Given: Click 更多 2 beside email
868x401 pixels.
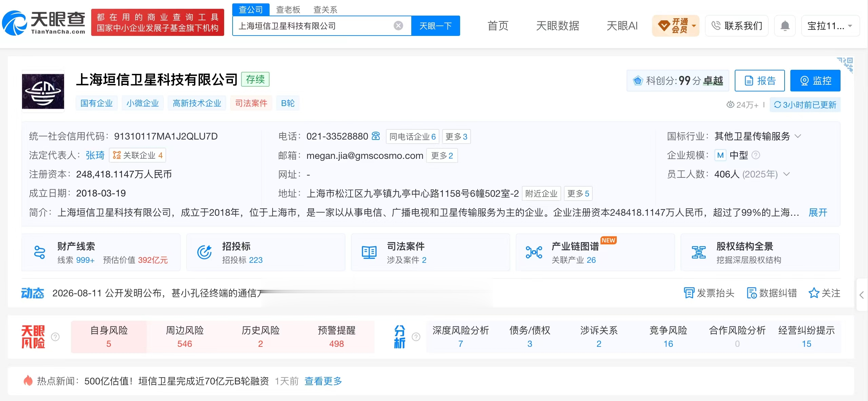Looking at the screenshot, I should click(x=442, y=155).
